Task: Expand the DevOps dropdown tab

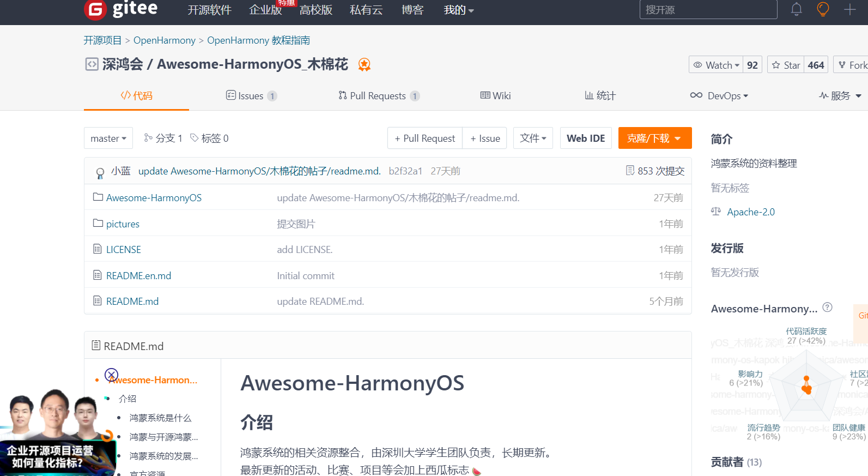Action: click(719, 96)
